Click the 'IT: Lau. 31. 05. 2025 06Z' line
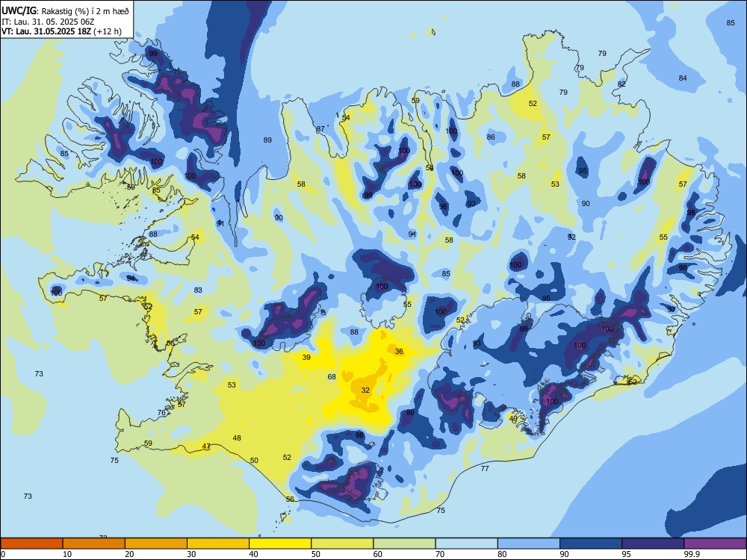 coord(46,22)
